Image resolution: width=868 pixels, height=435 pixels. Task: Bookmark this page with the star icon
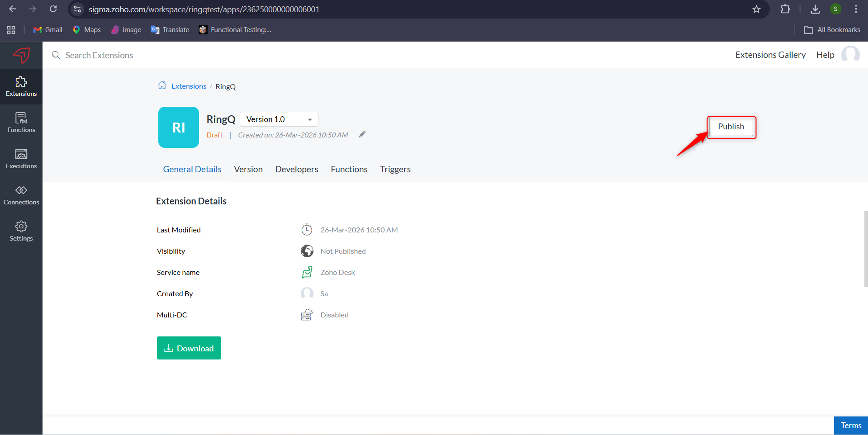(x=756, y=9)
